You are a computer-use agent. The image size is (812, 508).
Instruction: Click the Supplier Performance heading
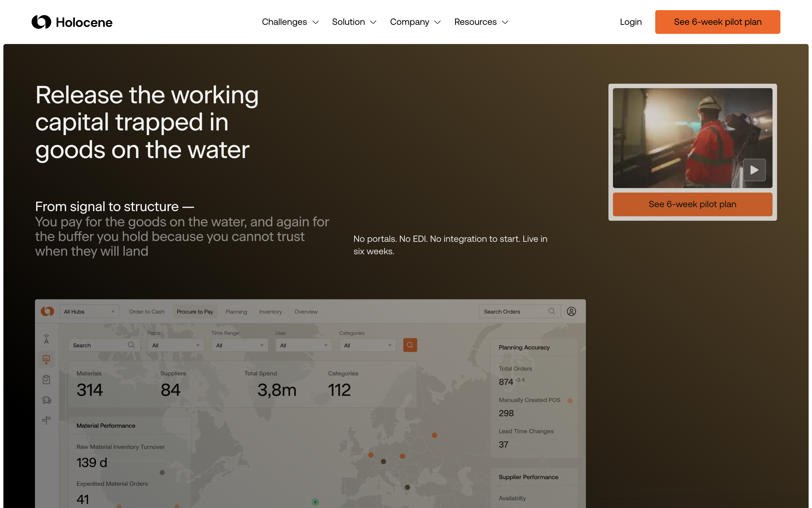(x=528, y=477)
